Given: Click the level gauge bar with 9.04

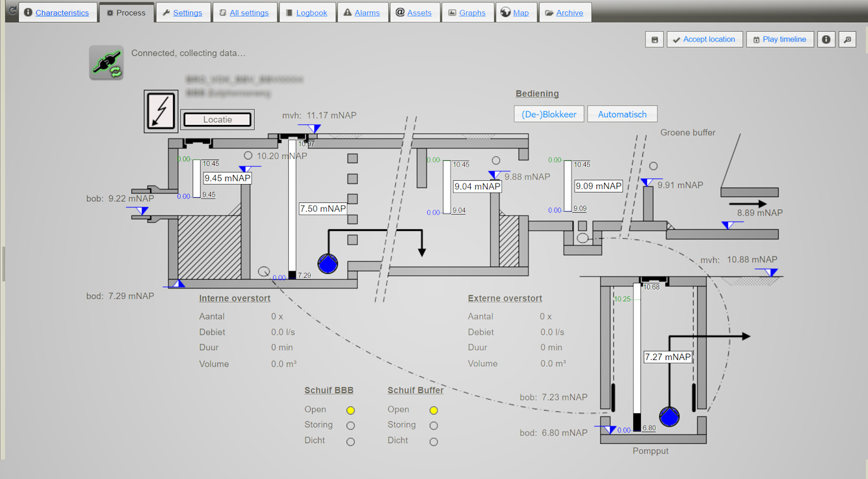Looking at the screenshot, I should click(x=447, y=187).
